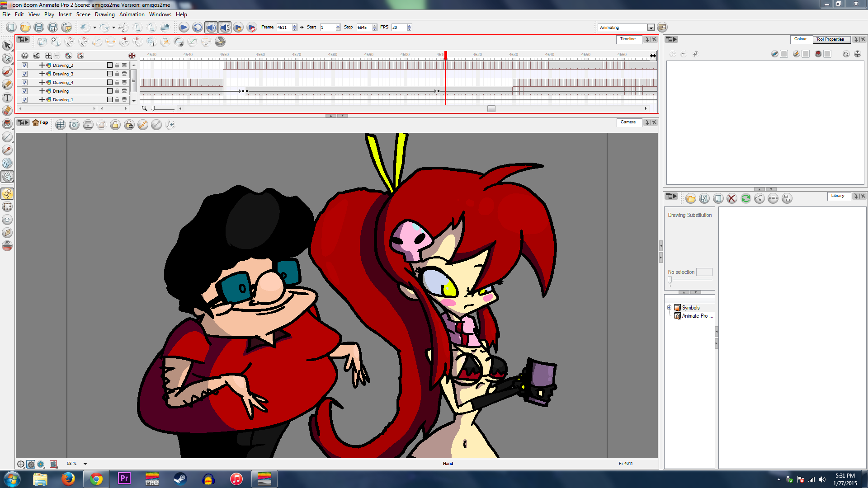Toggle the Animate mode tool
Screen dimensions: 868x488
(7, 194)
